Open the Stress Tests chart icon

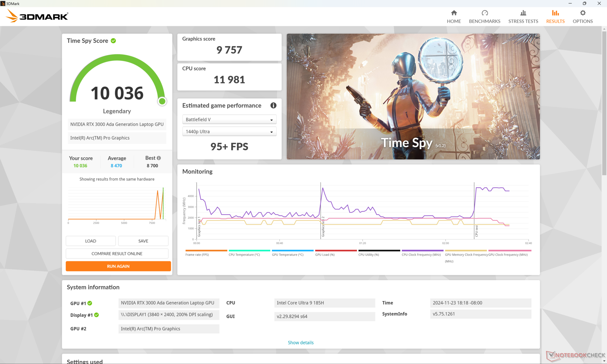(x=523, y=13)
